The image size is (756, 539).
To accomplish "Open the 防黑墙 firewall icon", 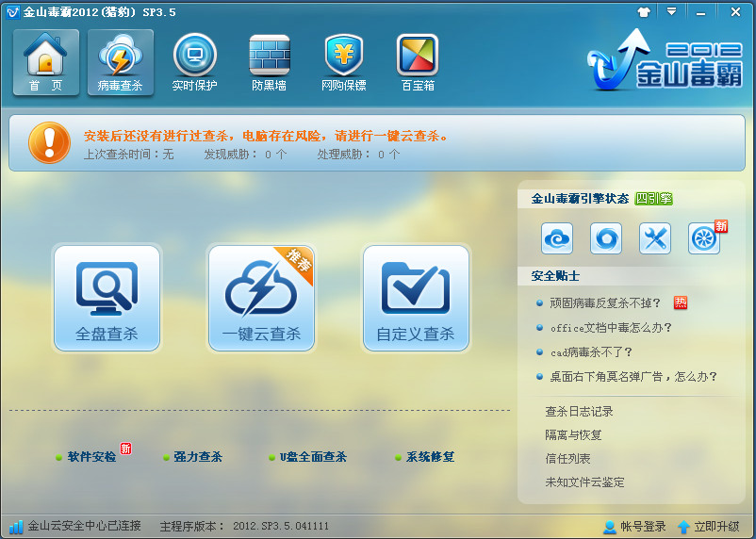I will pos(269,62).
